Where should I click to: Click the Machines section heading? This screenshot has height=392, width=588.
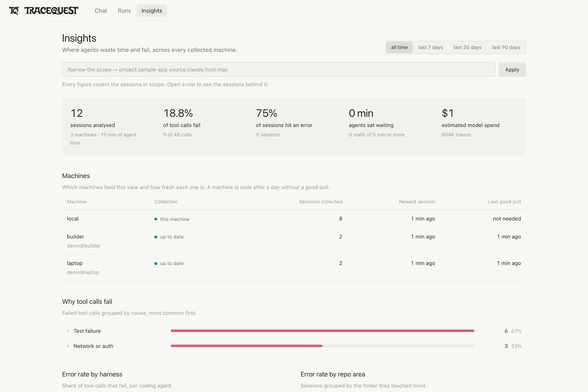(x=76, y=176)
